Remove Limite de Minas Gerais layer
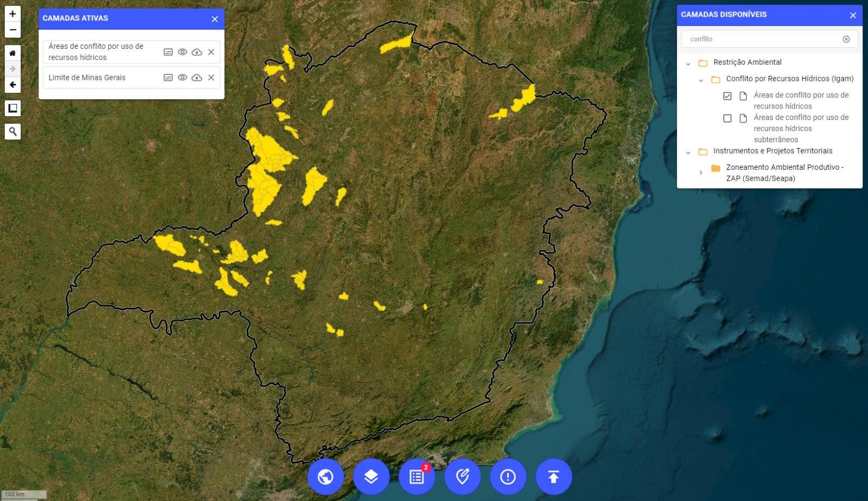Viewport: 868px width, 501px height. [211, 78]
